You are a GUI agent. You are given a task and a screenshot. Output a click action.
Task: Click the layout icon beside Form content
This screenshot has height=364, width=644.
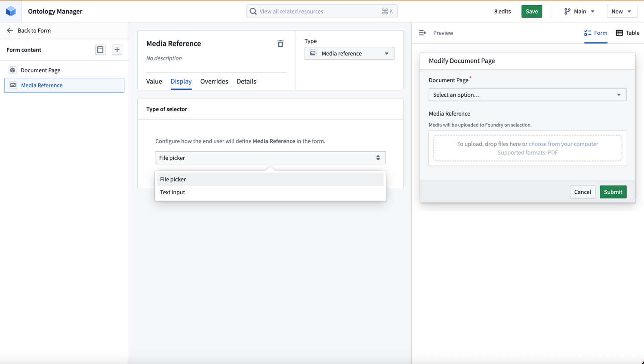tap(100, 49)
